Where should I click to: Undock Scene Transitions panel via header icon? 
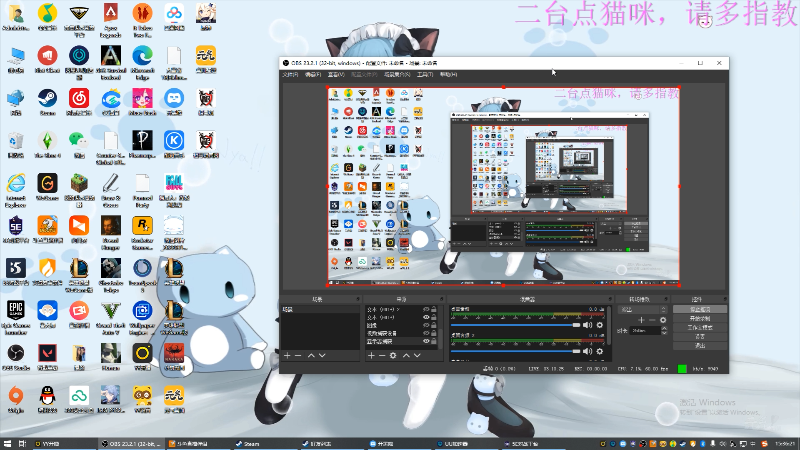click(x=666, y=299)
